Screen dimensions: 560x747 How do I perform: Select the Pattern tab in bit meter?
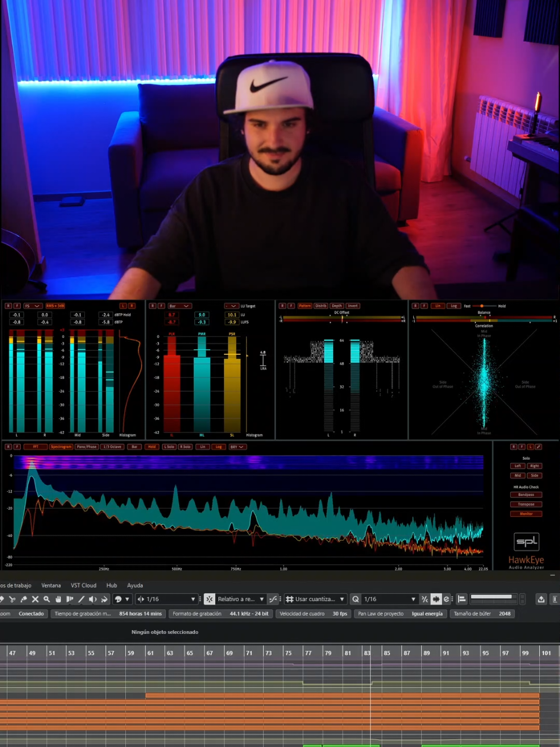(x=305, y=306)
